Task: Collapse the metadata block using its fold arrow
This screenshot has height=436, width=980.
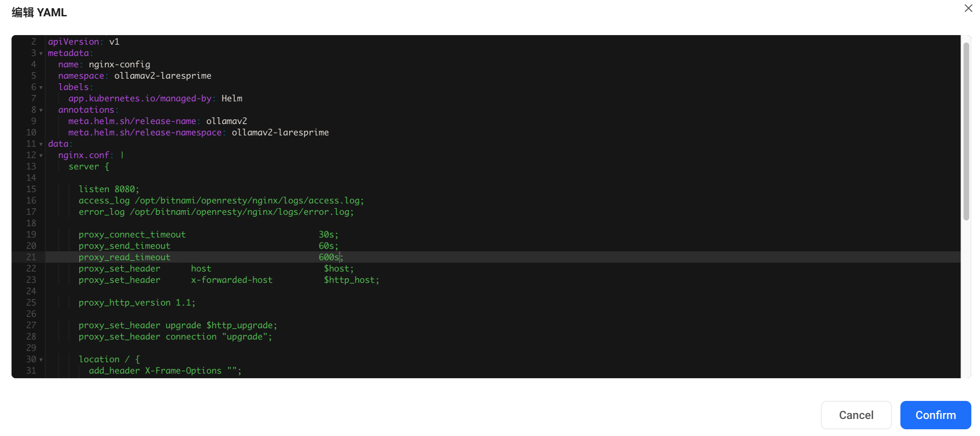Action: pyautogui.click(x=41, y=53)
